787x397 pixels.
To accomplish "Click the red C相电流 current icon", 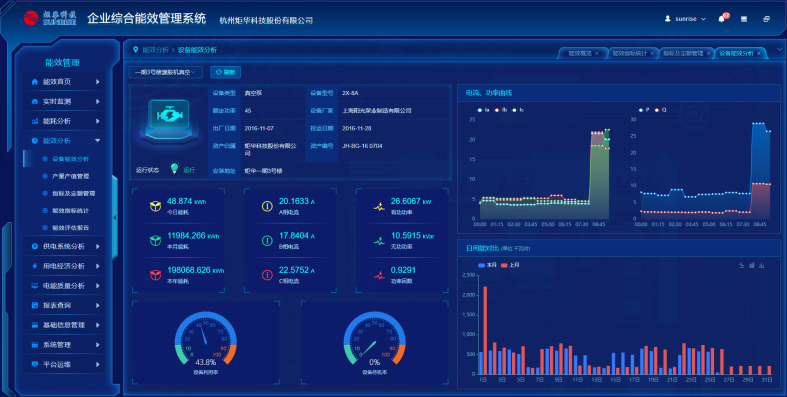I will coord(267,275).
